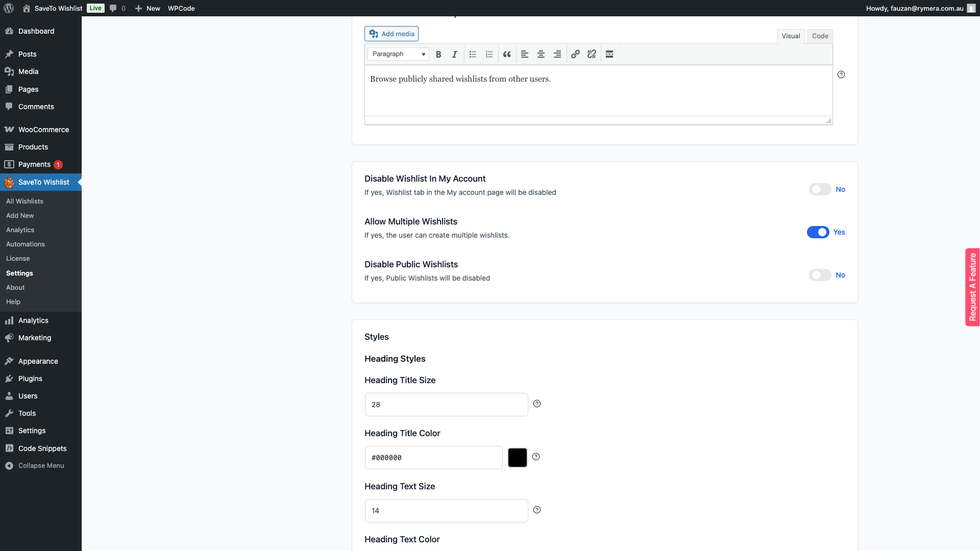This screenshot has width=980, height=551.
Task: Insert Read More tag icon
Action: (609, 54)
